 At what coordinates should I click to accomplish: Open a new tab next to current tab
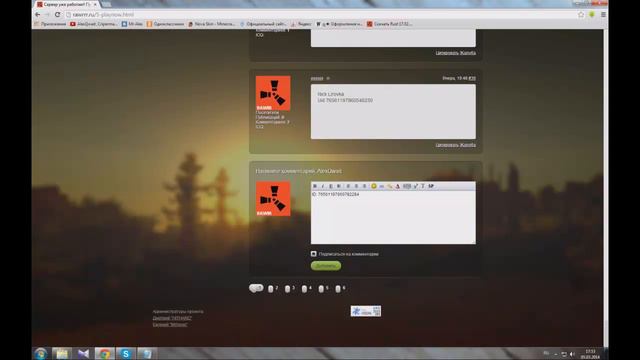click(106, 4)
